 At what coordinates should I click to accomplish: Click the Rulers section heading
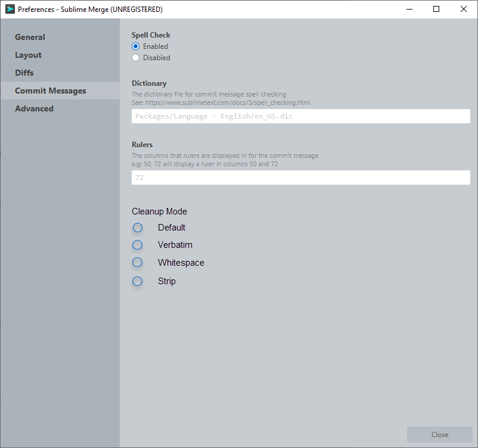(142, 144)
